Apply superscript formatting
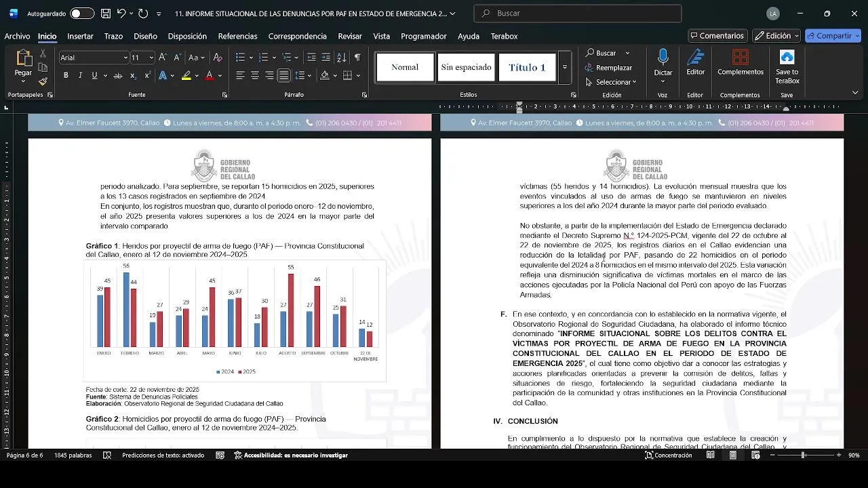Image resolution: width=868 pixels, height=488 pixels. click(147, 75)
